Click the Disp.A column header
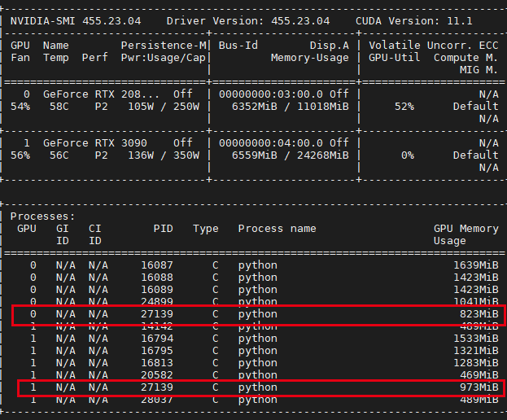 point(329,46)
